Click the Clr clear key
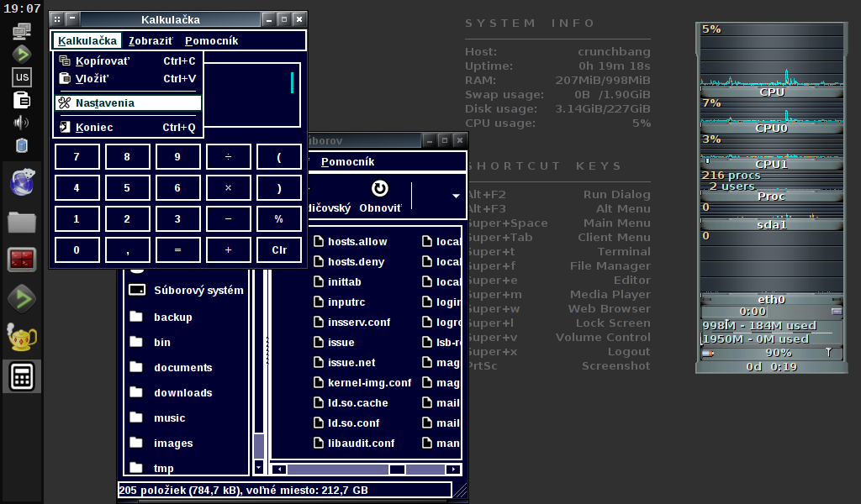Image resolution: width=861 pixels, height=504 pixels. (x=279, y=250)
